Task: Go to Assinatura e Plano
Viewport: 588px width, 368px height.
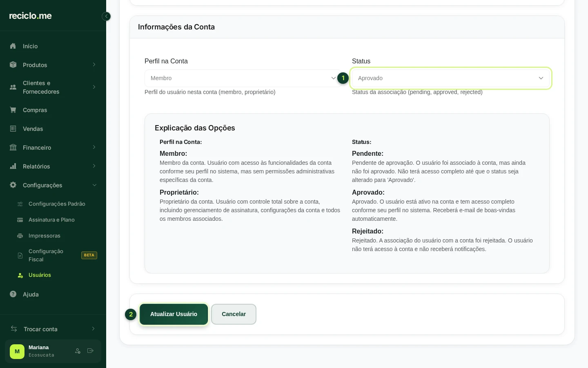Action: coord(51,220)
